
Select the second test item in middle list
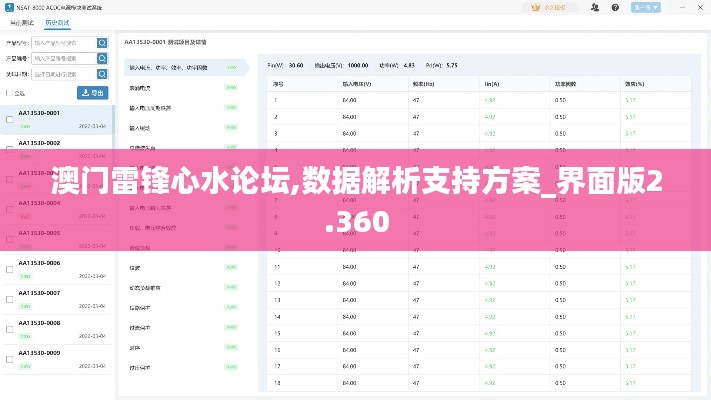tap(184, 88)
